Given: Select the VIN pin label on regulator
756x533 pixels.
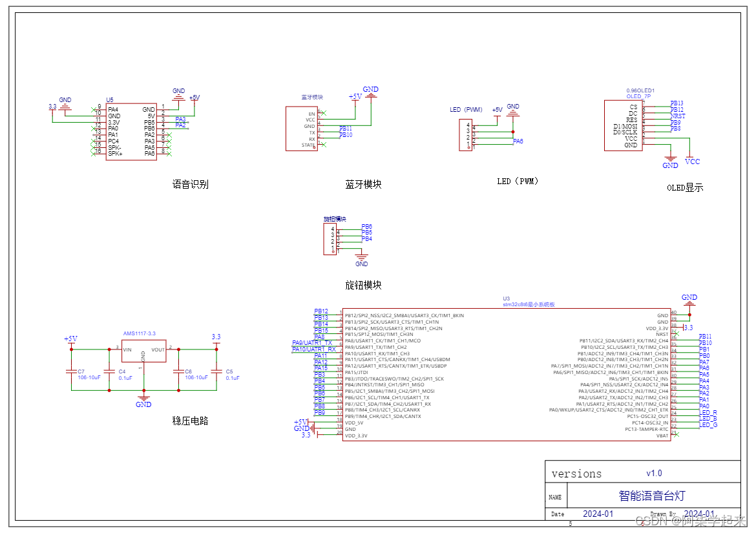Looking at the screenshot, I should pyautogui.click(x=127, y=350).
